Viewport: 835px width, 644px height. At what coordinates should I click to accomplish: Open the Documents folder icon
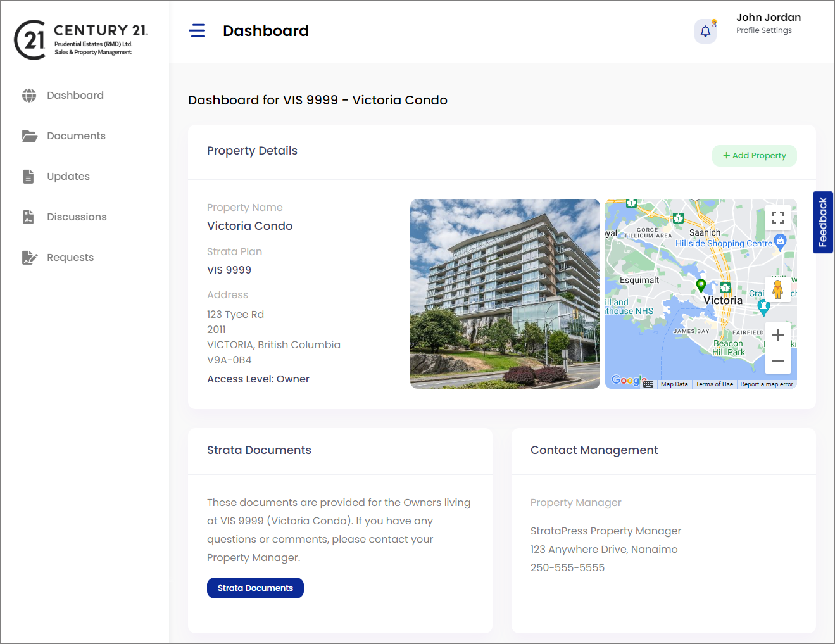(29, 136)
